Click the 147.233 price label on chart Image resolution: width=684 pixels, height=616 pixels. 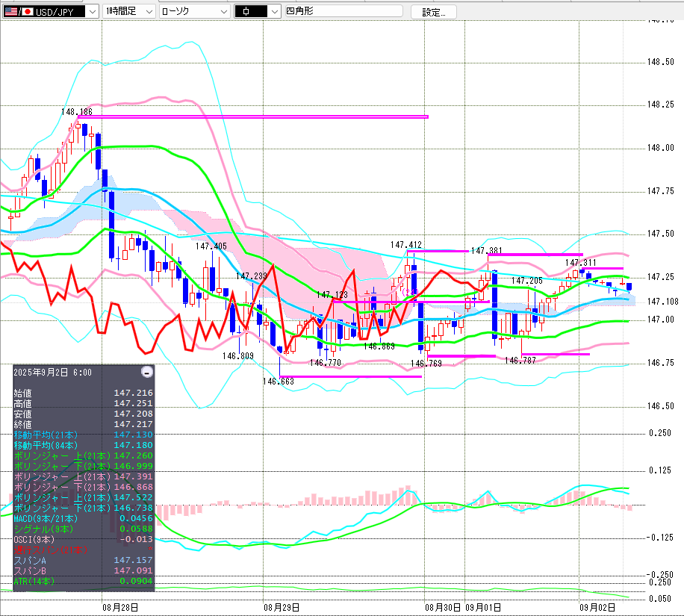point(252,276)
